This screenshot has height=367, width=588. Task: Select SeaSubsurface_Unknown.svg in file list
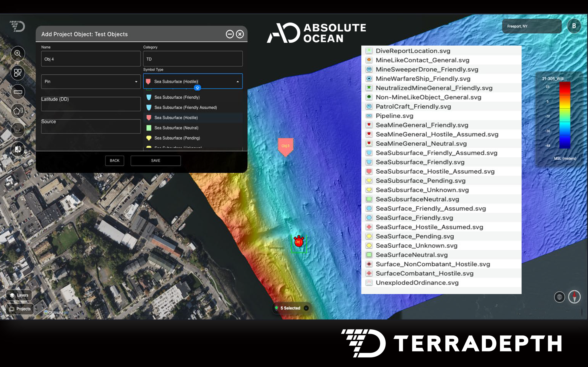[x=441, y=190]
